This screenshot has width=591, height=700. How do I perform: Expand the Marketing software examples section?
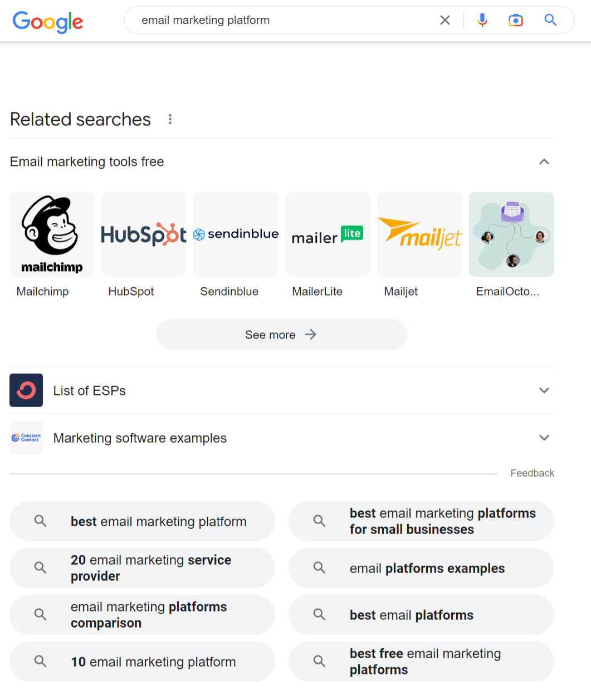(x=544, y=438)
